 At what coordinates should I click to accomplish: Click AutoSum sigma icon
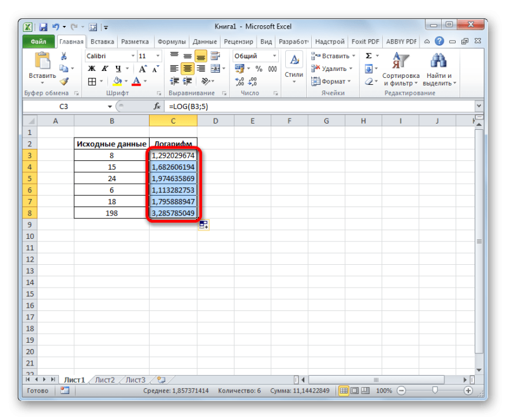[369, 56]
